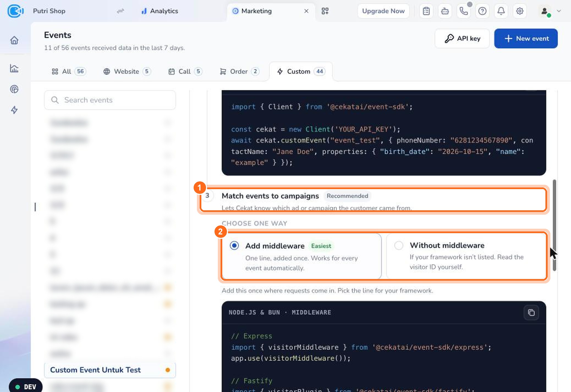Open the help question mark icon

482,11
